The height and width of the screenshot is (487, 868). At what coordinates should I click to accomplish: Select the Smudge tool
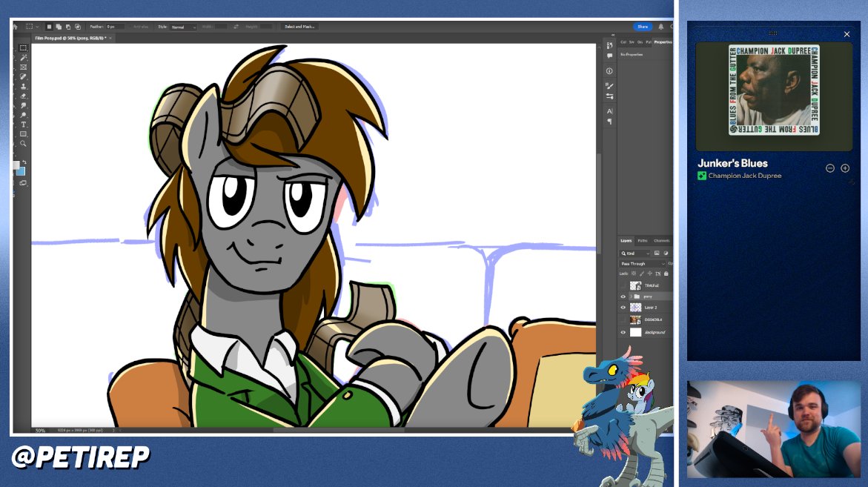tap(23, 105)
